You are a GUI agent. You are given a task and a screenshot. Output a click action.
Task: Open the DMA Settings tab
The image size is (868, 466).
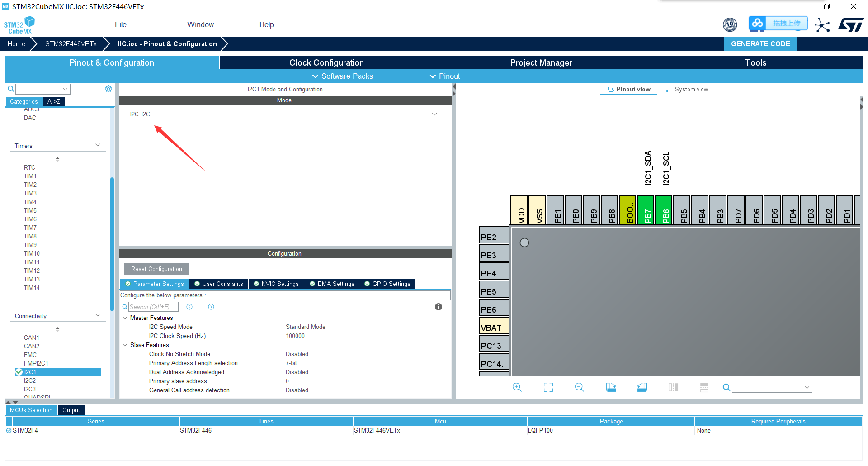coord(332,284)
